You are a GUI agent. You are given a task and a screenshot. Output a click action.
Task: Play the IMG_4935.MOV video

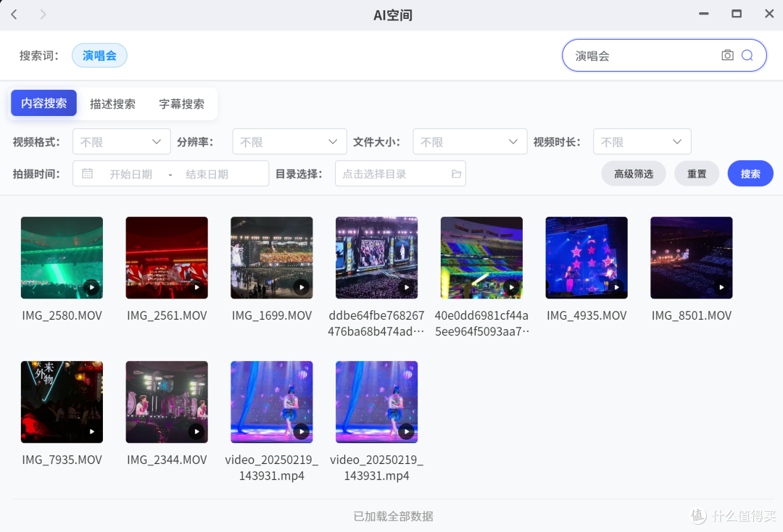point(616,287)
